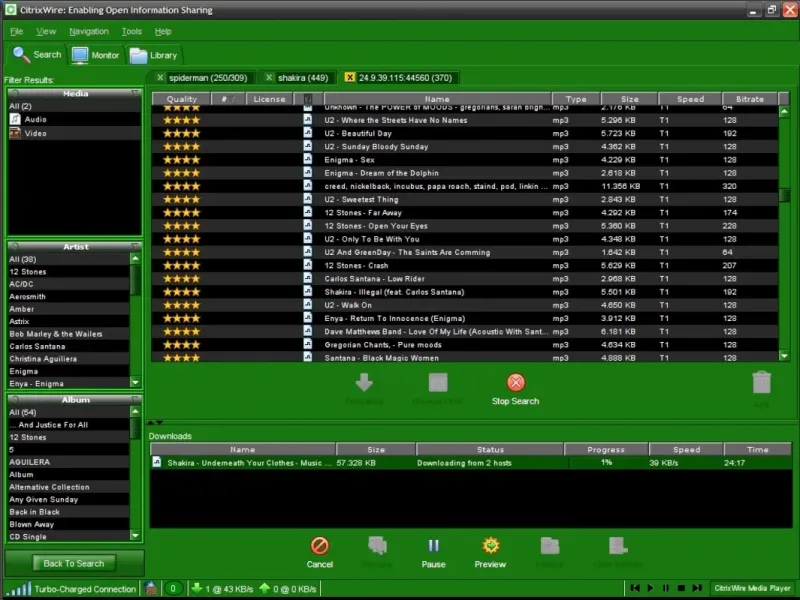The image size is (800, 600).
Task: Pause the CitrixWire media player
Action: tap(665, 588)
